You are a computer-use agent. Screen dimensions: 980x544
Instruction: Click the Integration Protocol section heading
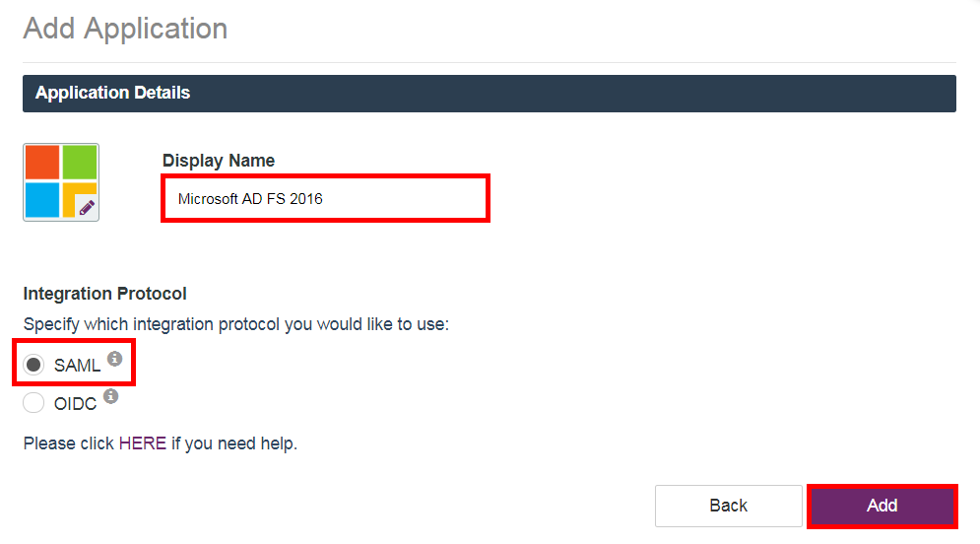pos(105,294)
